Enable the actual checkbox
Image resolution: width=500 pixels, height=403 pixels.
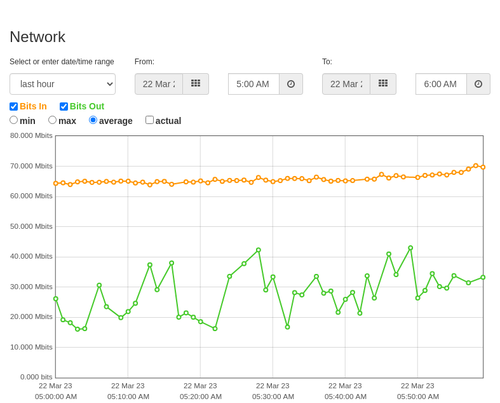tap(150, 120)
